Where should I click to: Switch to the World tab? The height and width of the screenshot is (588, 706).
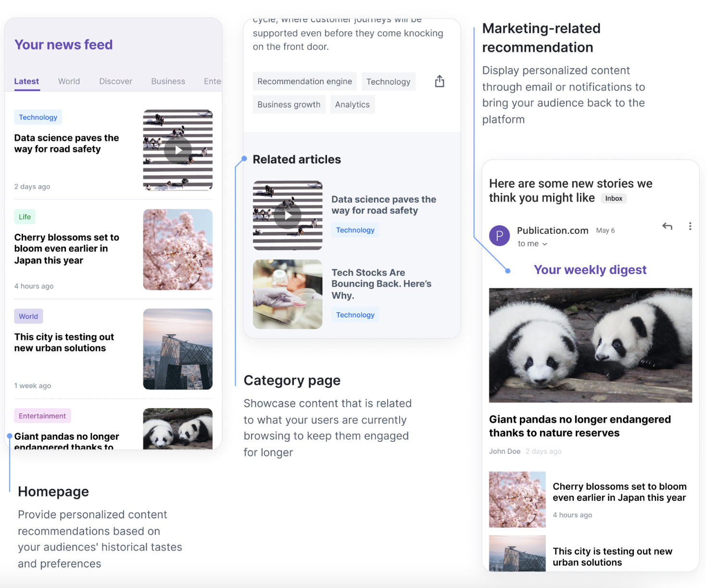coord(69,81)
